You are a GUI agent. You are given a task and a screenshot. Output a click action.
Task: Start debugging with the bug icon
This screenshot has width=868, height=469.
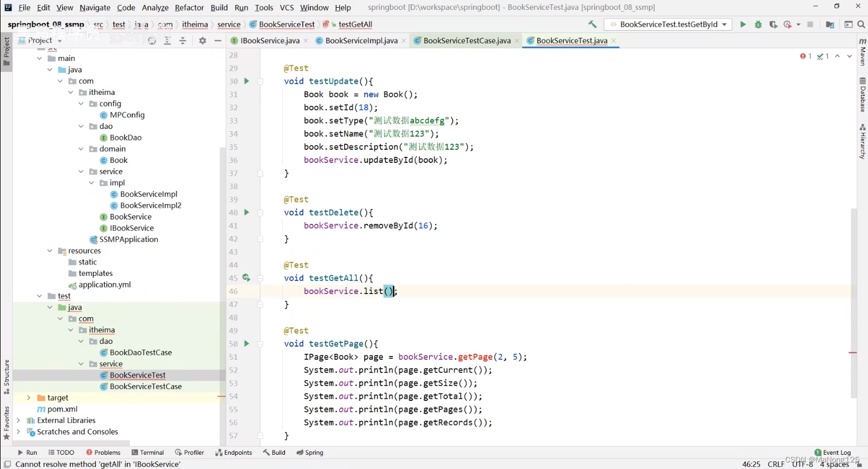(x=758, y=24)
